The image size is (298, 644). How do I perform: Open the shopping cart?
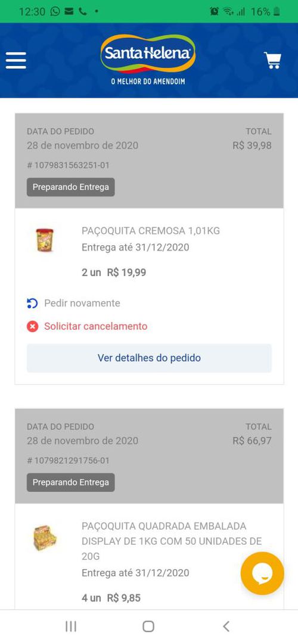click(x=272, y=60)
